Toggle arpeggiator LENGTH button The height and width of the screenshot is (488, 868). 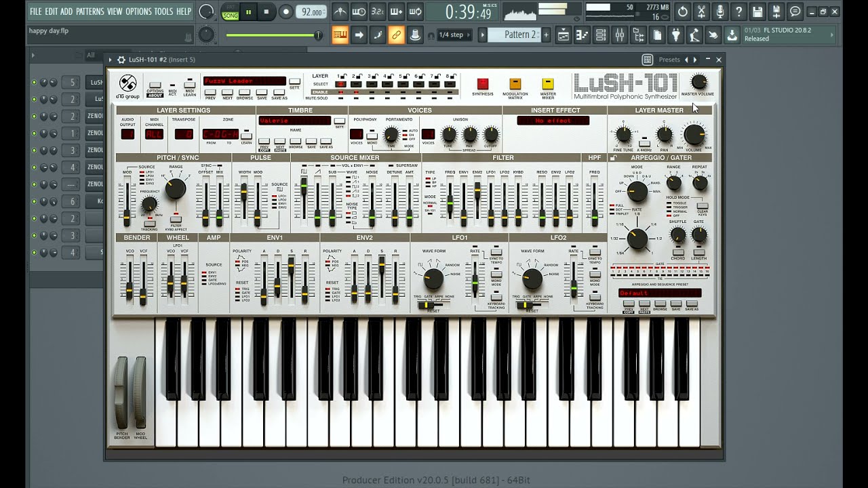tap(698, 251)
